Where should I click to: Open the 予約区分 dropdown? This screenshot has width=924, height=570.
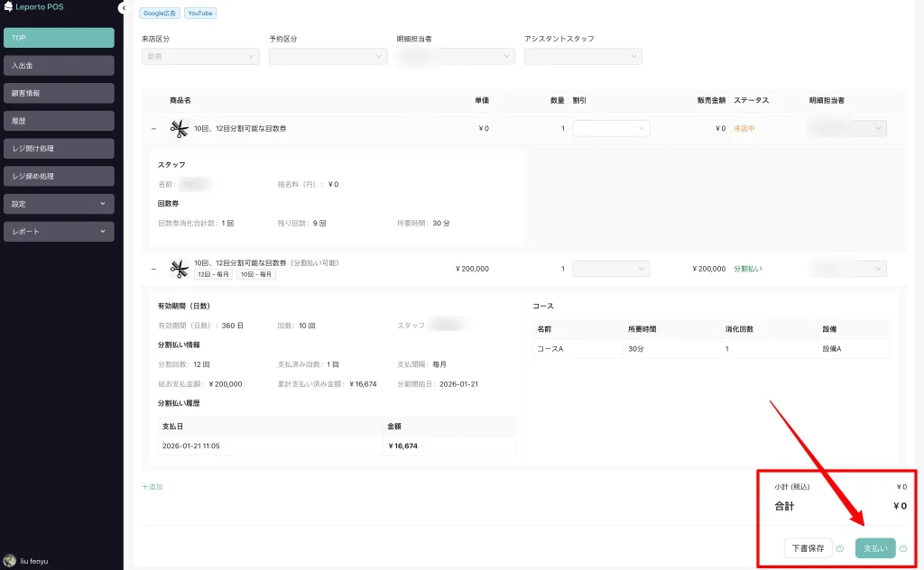tap(328, 56)
